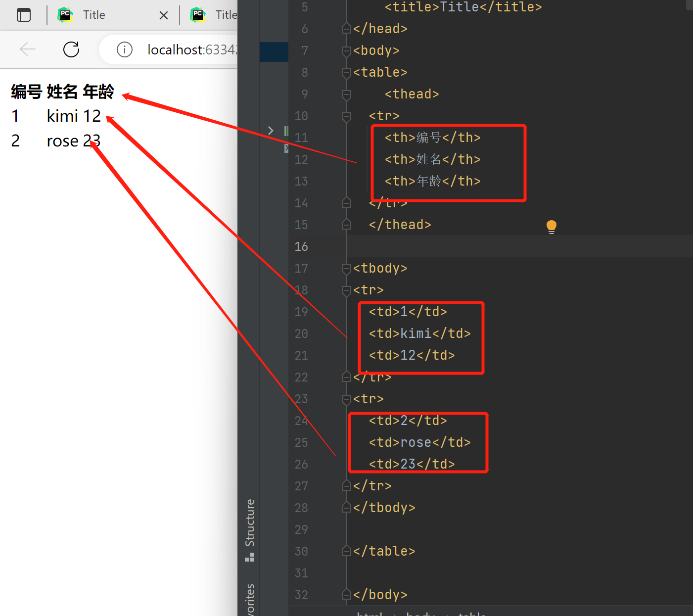Click the <title>Title</title> code line

point(463,7)
